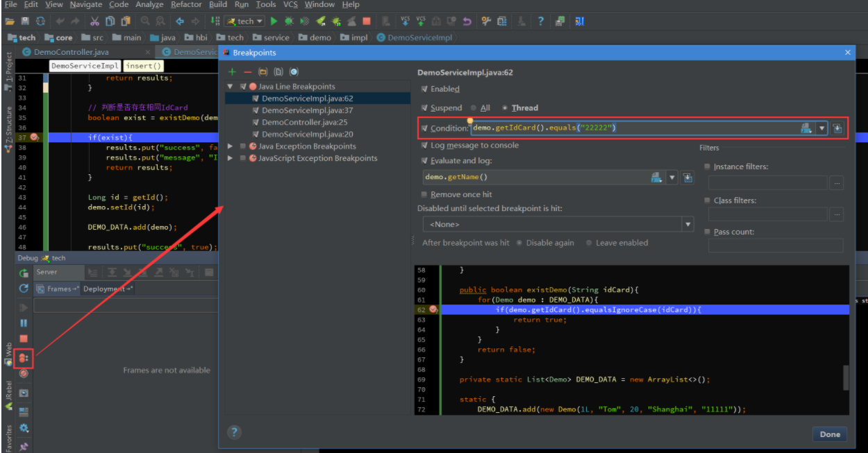This screenshot has width=868, height=453.
Task: Click Group by class icon in Breakpoints
Action: click(294, 72)
